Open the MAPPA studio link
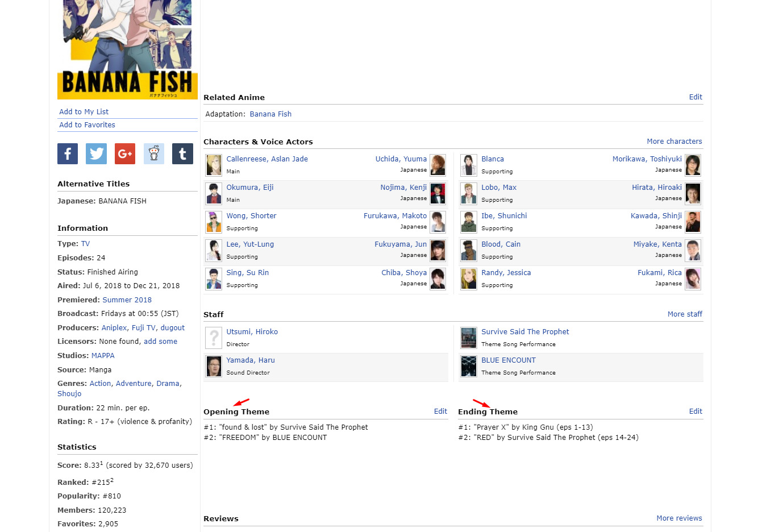 click(x=103, y=356)
